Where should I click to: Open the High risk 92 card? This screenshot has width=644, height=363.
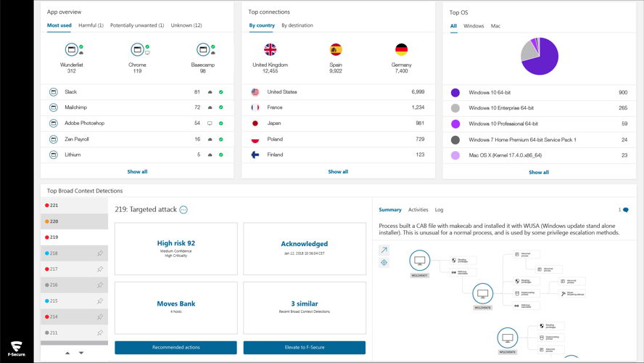[x=176, y=249]
